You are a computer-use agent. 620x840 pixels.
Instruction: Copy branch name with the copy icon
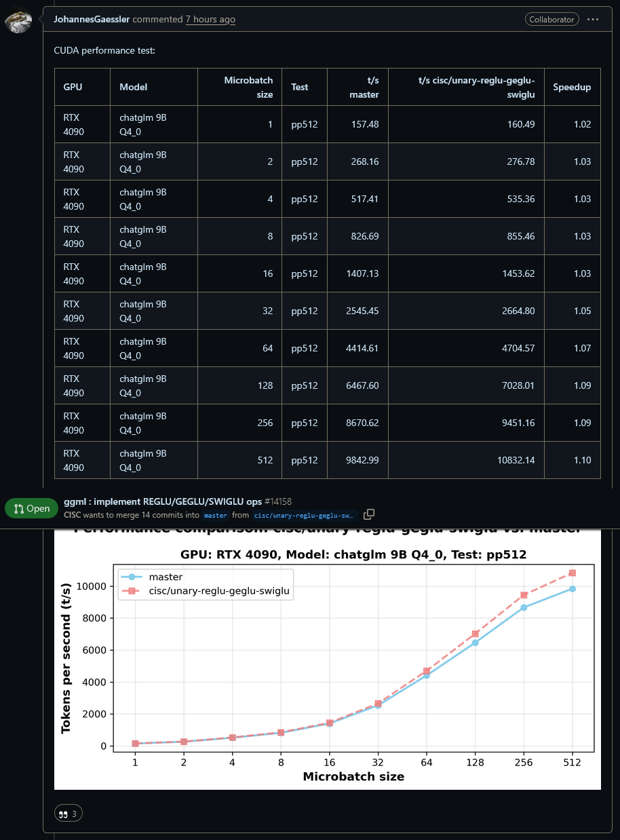point(369,514)
